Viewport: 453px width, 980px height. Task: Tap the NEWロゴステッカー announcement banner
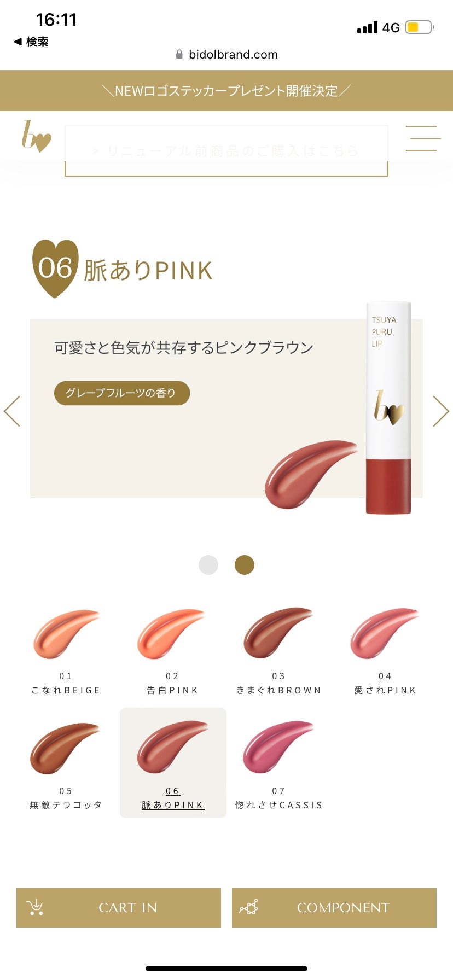point(226,91)
